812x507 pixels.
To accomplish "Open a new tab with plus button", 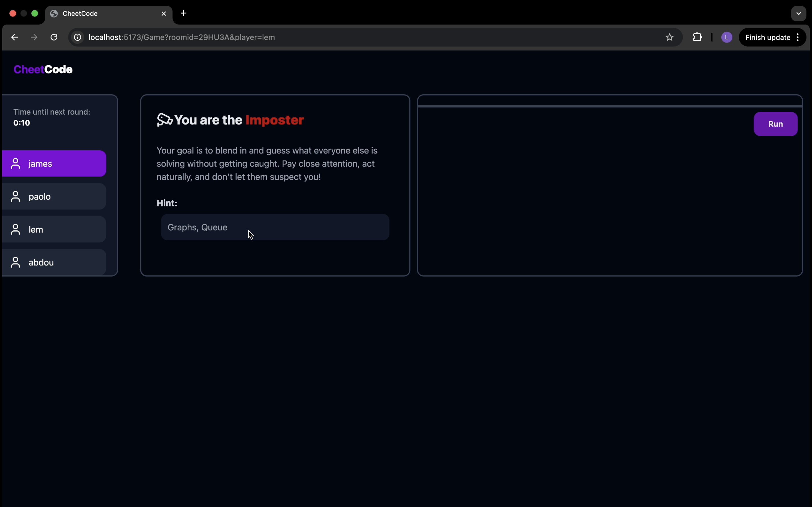I will (183, 13).
